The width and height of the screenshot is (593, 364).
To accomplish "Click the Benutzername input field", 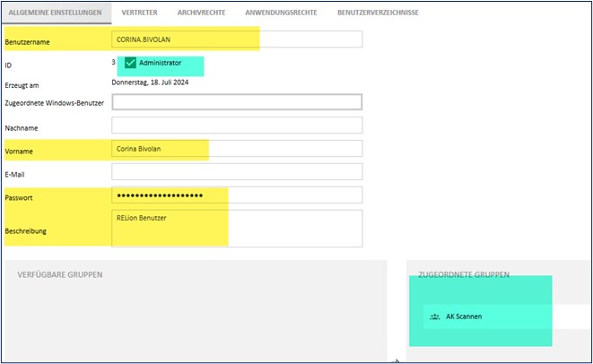I will click(x=237, y=39).
